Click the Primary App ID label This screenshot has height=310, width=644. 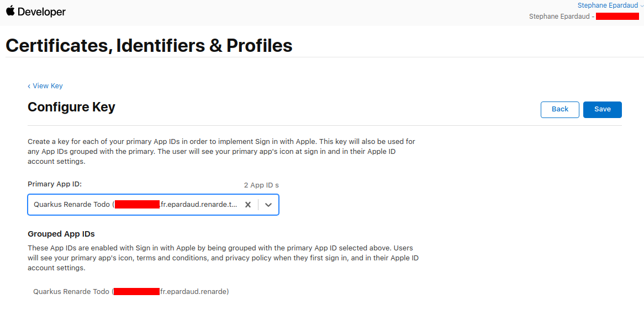pyautogui.click(x=55, y=184)
